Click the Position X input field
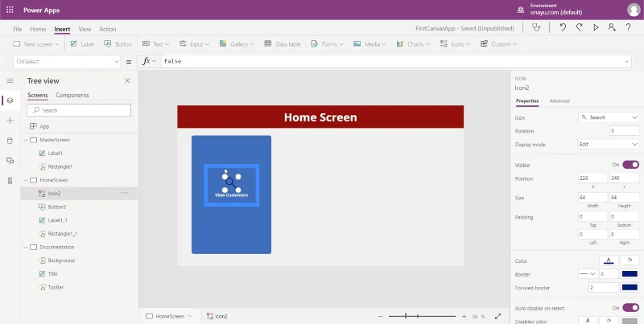 tap(592, 178)
